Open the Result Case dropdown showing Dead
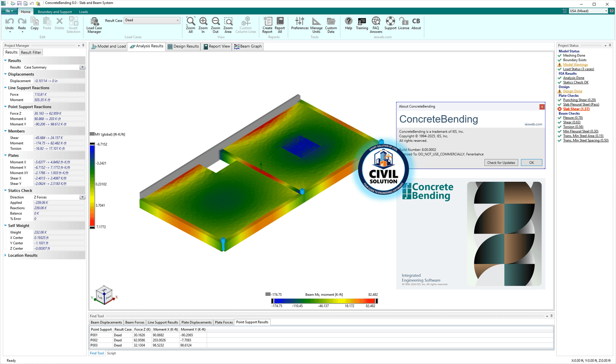Screen dimensions: 616x364 (x=152, y=20)
